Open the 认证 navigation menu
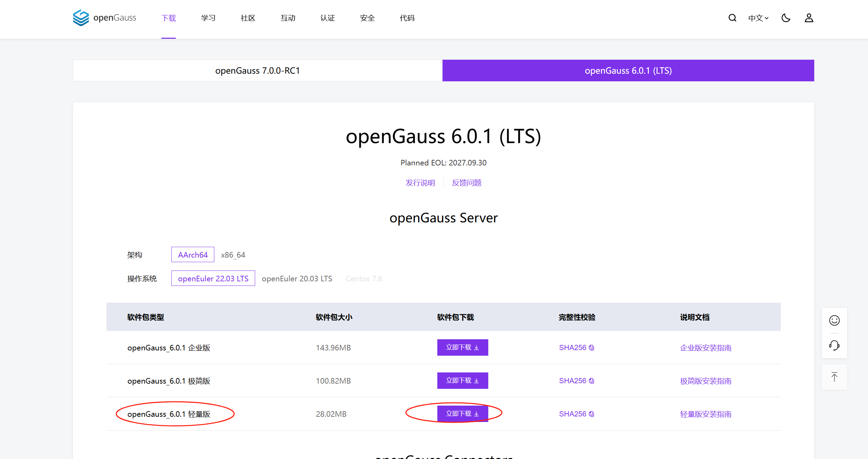The image size is (868, 459). (x=327, y=18)
